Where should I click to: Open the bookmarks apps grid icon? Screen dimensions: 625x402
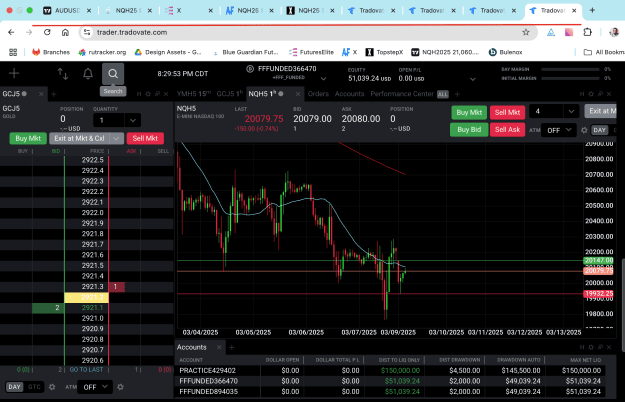click(13, 52)
